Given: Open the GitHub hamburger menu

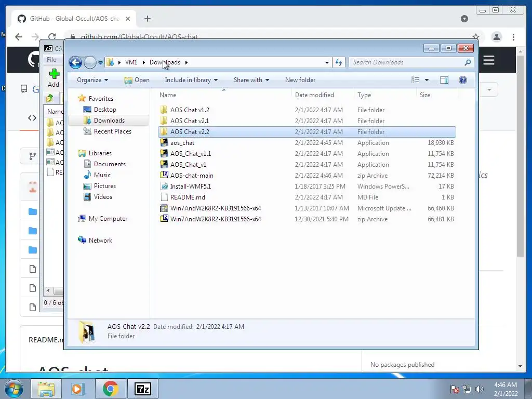Looking at the screenshot, I should (488, 60).
